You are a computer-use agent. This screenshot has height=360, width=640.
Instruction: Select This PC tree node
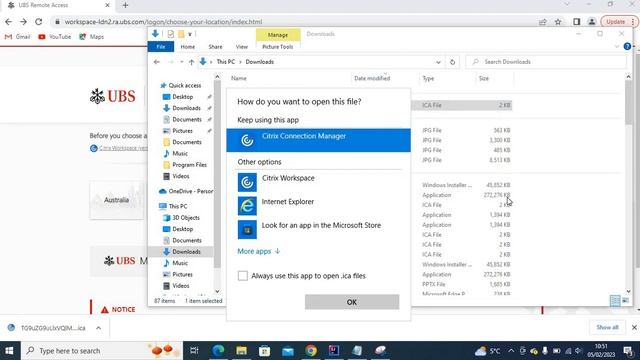(x=178, y=207)
